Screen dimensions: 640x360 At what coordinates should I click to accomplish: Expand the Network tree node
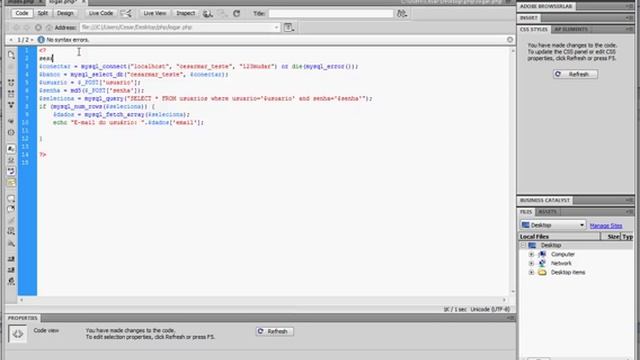click(x=531, y=263)
